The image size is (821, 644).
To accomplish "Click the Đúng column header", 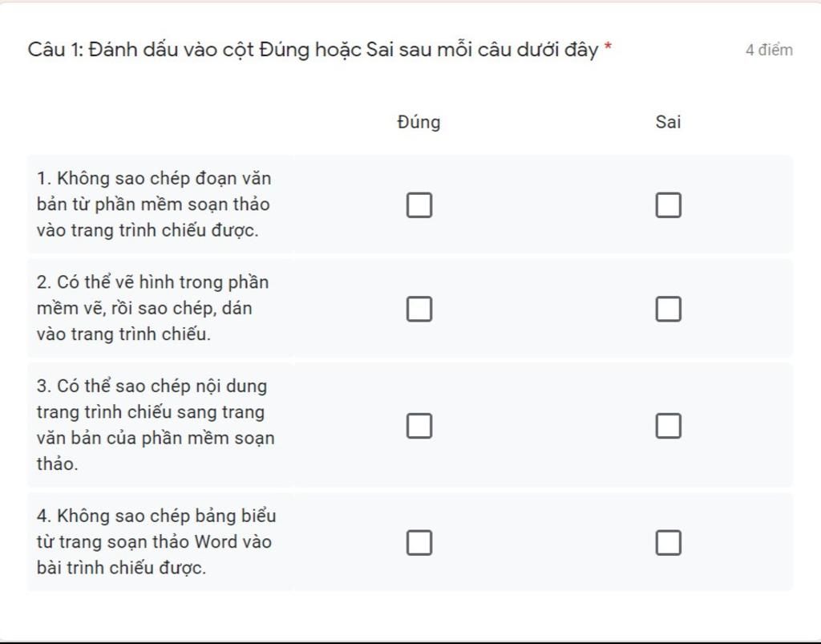I will coord(419,122).
